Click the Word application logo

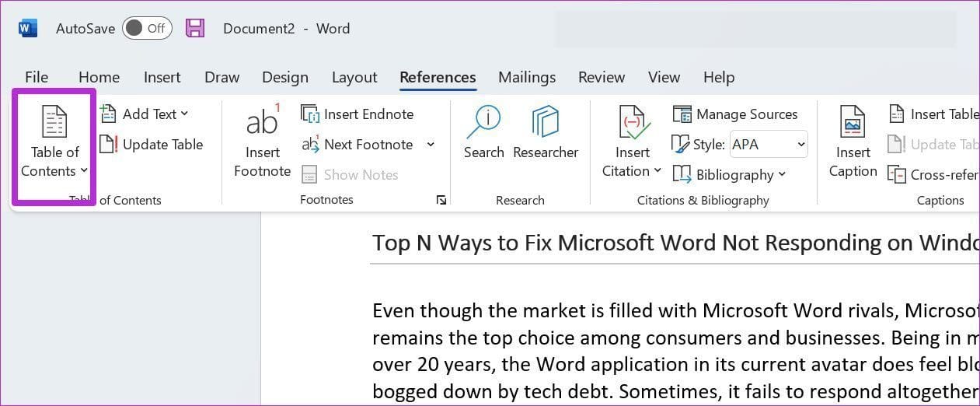tap(27, 28)
